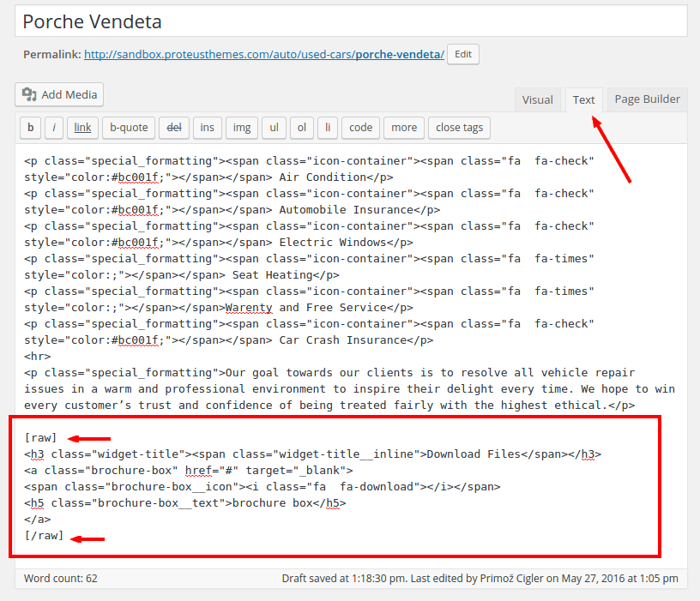
Task: Insert a More tag into the post
Action: 403,127
